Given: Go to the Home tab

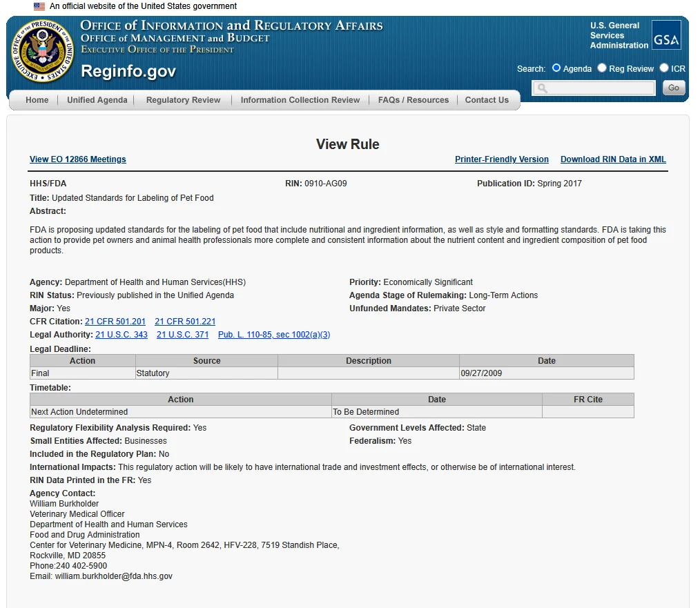Looking at the screenshot, I should coord(37,100).
